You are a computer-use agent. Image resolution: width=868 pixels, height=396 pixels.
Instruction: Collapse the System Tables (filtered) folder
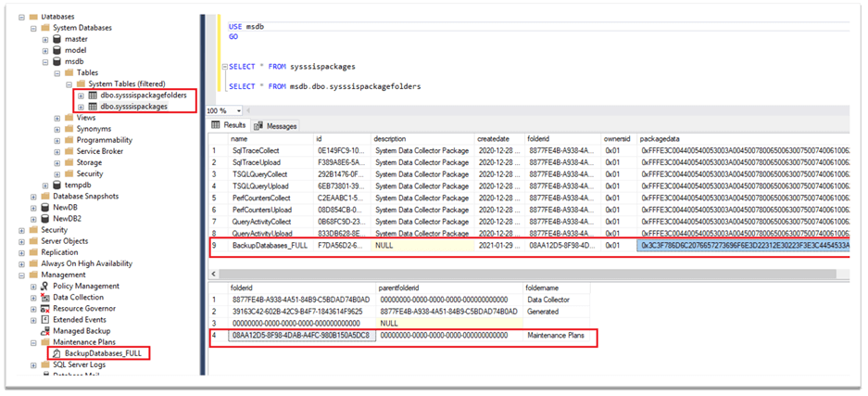click(69, 84)
